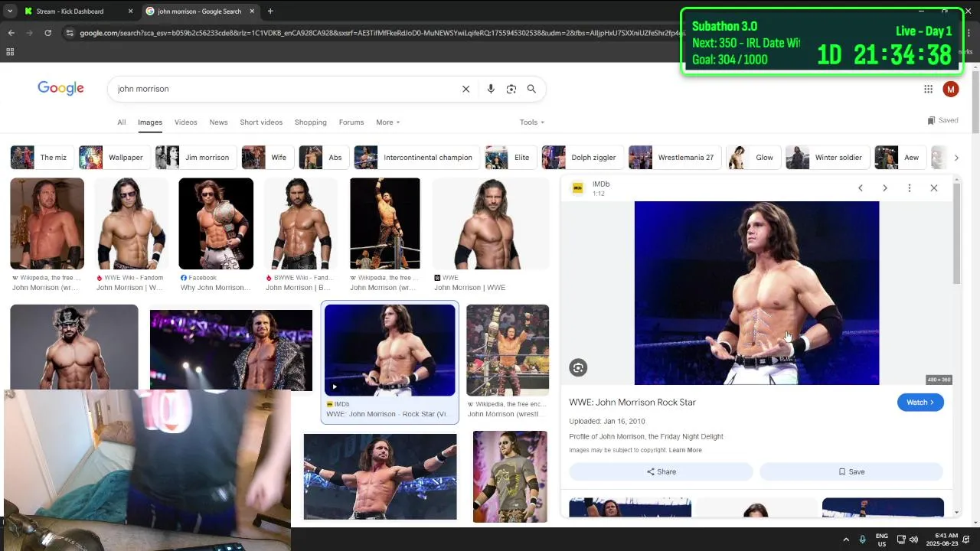Share the previewed image

(x=661, y=471)
